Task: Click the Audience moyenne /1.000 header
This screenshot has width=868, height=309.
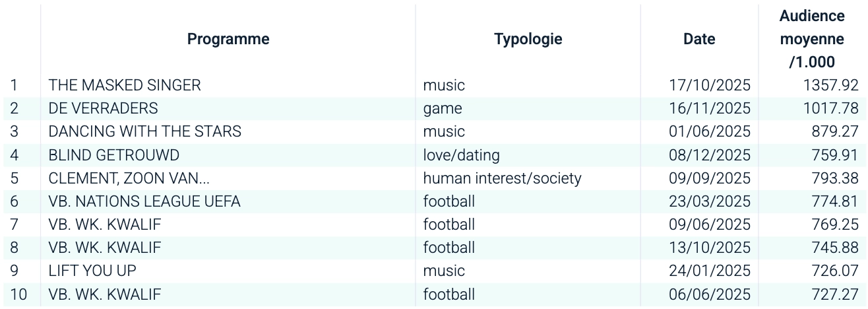Action: (811, 39)
